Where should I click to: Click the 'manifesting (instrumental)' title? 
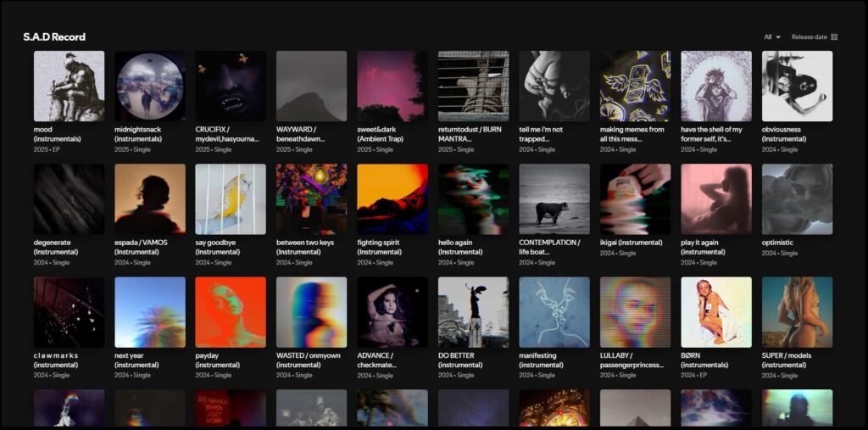[x=541, y=360]
